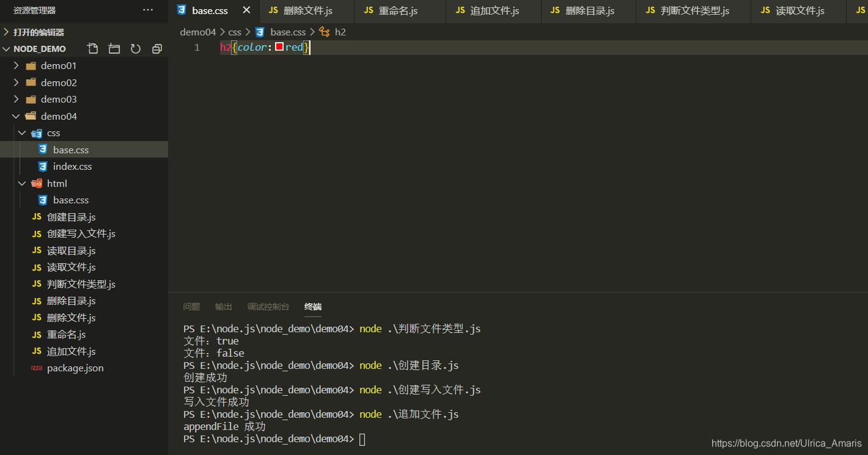Switch to the 删除文件.js tab
The height and width of the screenshot is (455, 868).
point(306,11)
